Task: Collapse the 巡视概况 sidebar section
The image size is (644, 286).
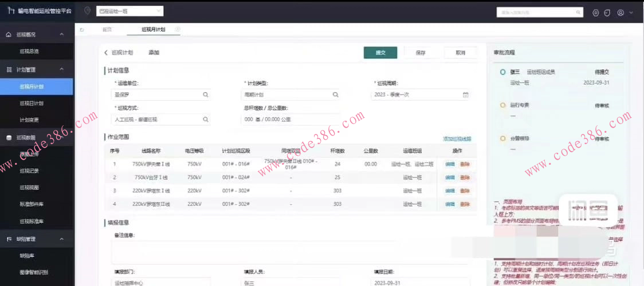Action: coord(62,35)
